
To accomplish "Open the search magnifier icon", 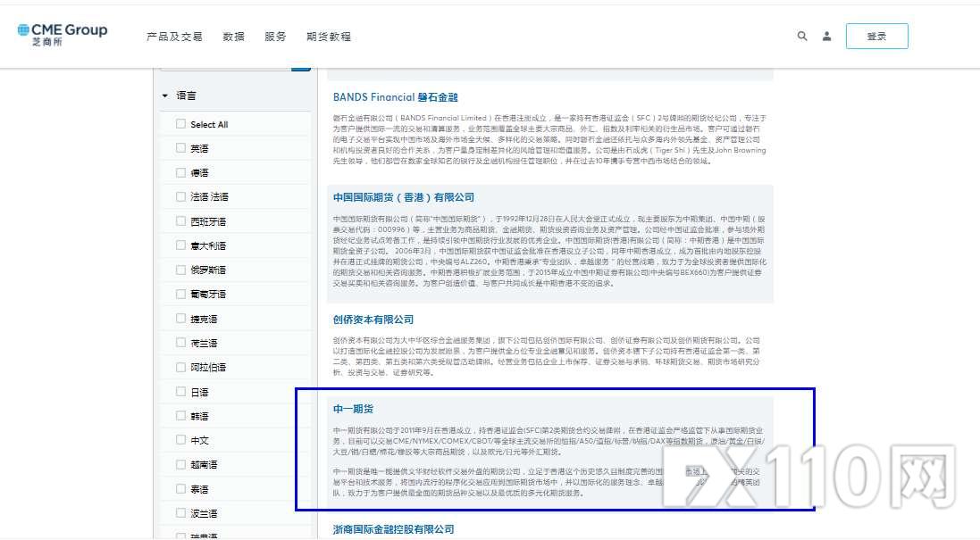I will tap(802, 37).
